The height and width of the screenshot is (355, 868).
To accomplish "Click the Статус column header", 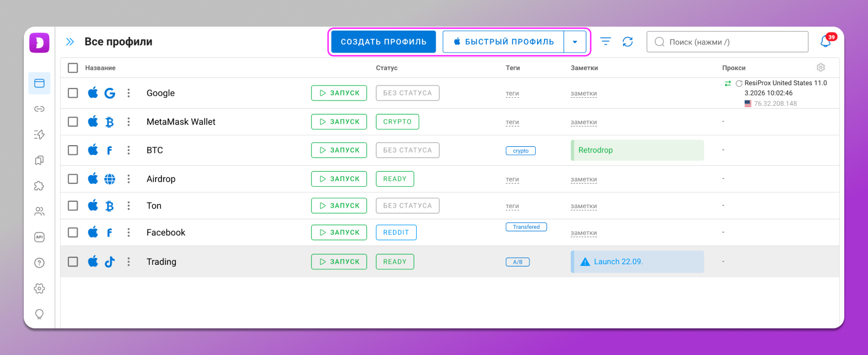I will (x=387, y=68).
